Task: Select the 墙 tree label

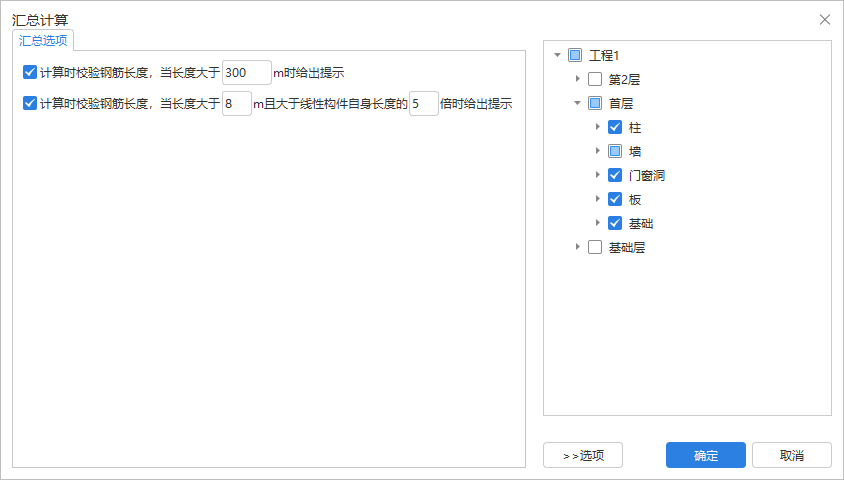Action: (x=635, y=151)
